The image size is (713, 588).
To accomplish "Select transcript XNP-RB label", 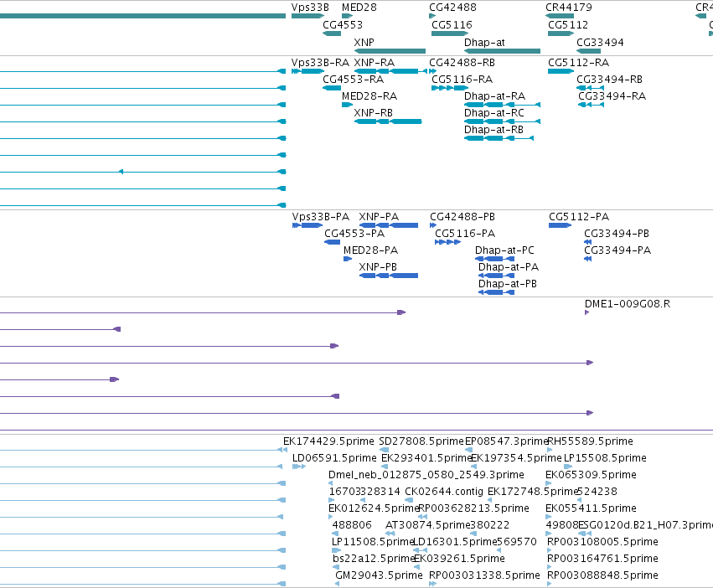I will [x=374, y=113].
